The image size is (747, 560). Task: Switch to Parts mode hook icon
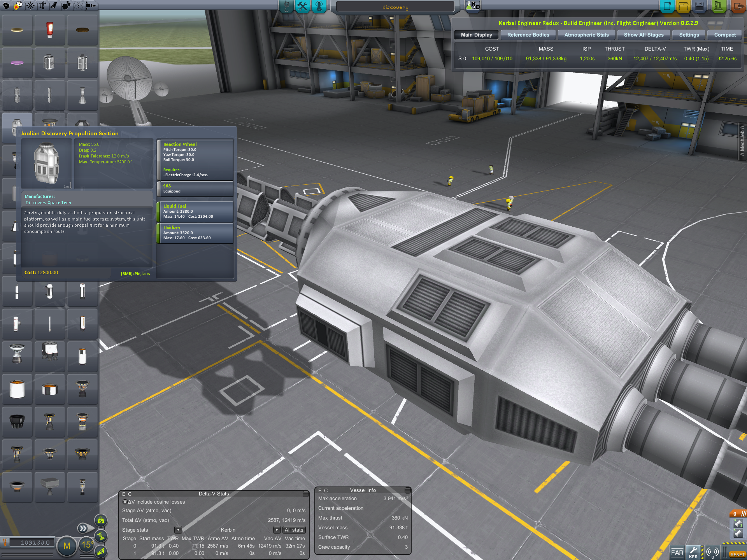click(x=286, y=6)
